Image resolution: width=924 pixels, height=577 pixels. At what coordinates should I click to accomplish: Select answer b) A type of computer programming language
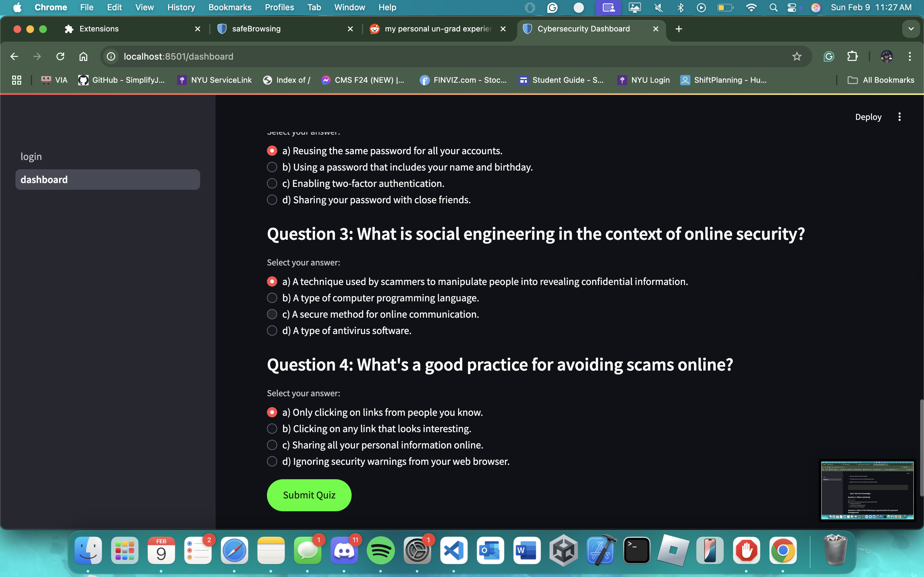272,298
